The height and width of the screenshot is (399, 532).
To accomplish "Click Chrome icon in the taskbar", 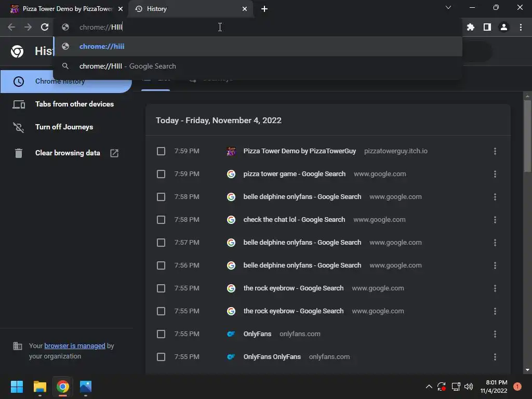I will [x=63, y=387].
